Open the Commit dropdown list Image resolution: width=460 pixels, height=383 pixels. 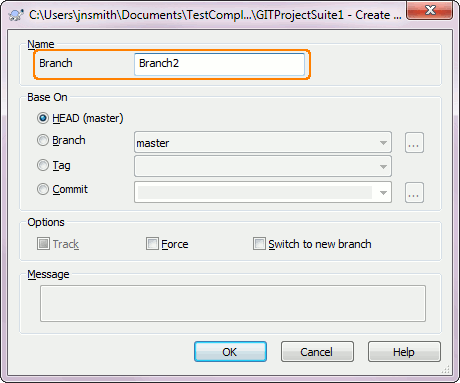383,192
